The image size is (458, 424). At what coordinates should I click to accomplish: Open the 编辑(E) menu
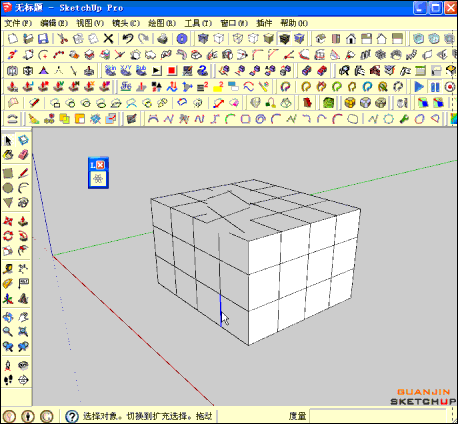54,23
